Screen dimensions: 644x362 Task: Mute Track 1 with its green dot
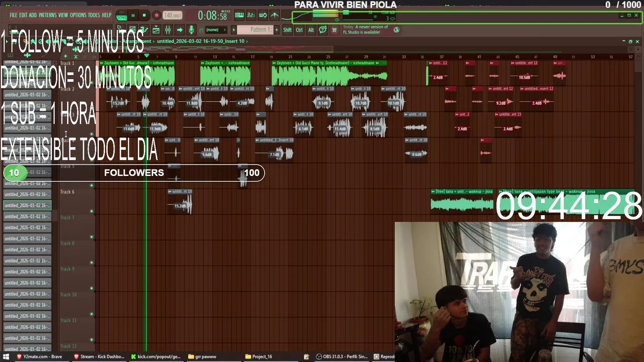[x=92, y=82]
